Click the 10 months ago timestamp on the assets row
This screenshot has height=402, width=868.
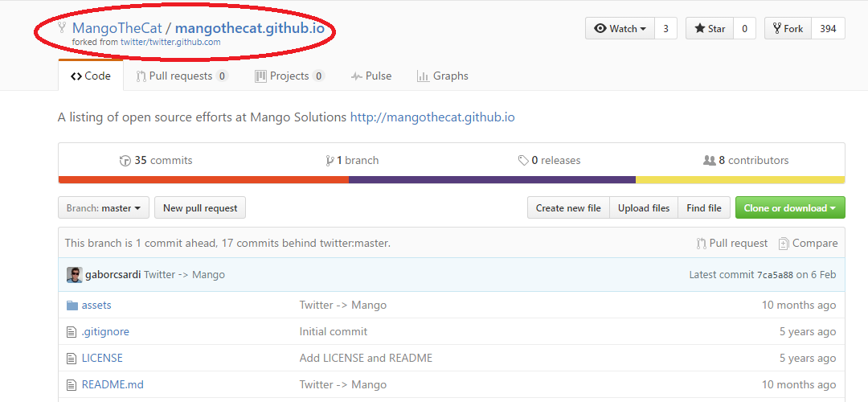[799, 305]
